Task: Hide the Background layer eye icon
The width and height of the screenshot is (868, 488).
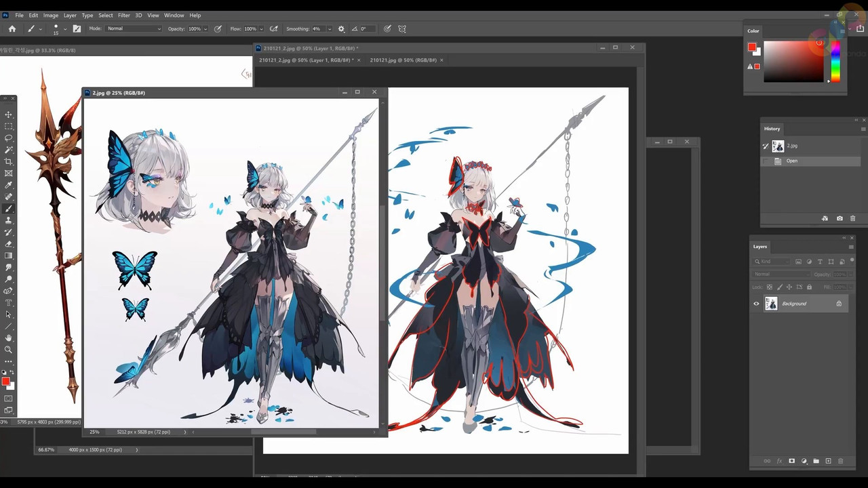Action: 756,304
